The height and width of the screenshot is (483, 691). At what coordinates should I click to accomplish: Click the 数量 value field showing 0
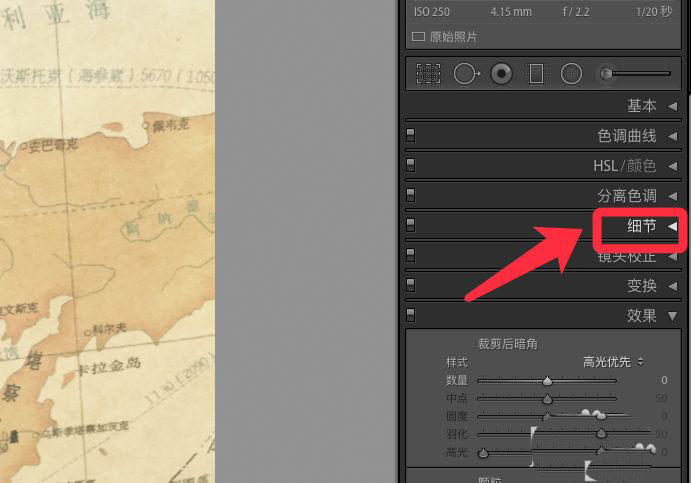coord(664,381)
